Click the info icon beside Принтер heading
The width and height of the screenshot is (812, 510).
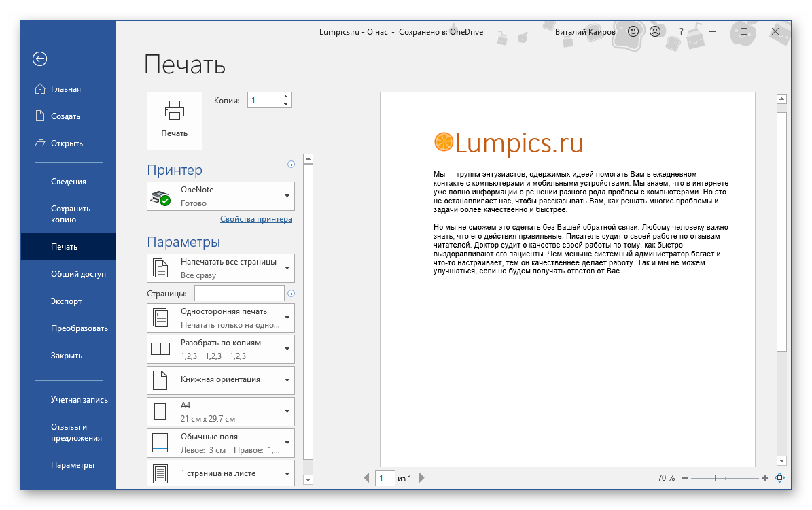pyautogui.click(x=291, y=164)
